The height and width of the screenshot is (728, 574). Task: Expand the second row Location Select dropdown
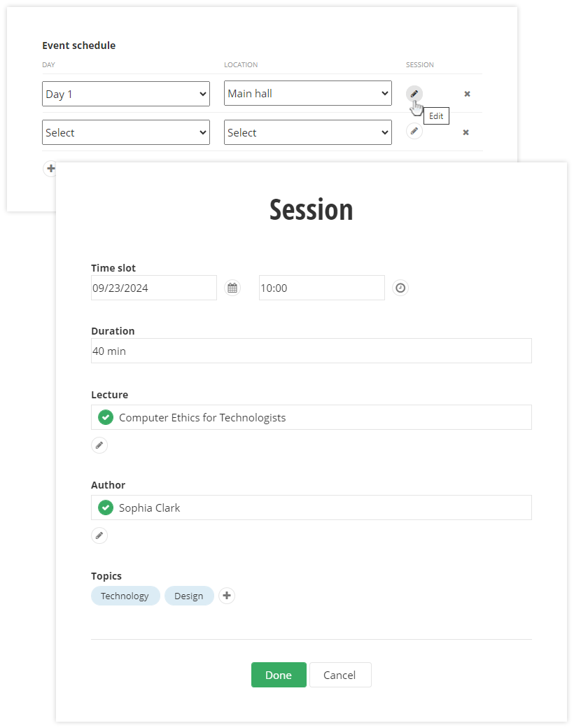(x=308, y=132)
